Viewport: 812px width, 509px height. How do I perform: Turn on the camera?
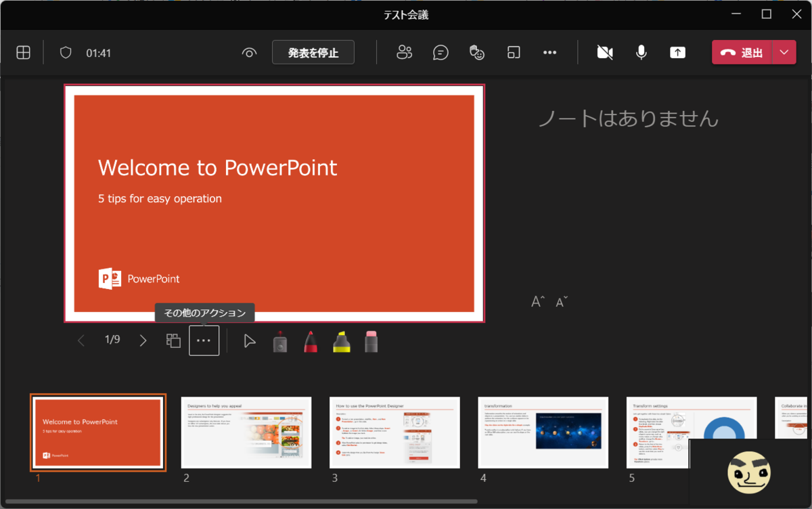605,53
